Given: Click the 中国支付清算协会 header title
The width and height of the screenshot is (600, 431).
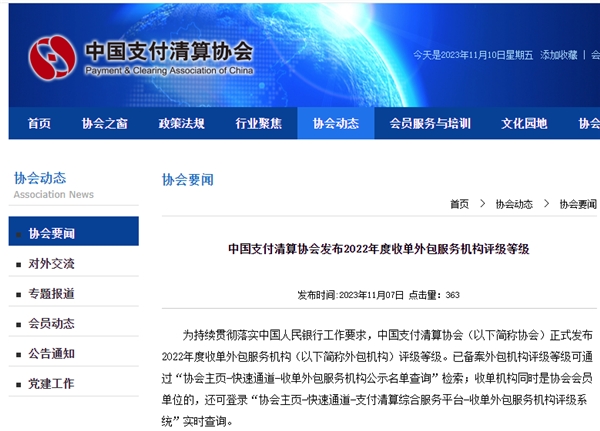Looking at the screenshot, I should coord(169,51).
